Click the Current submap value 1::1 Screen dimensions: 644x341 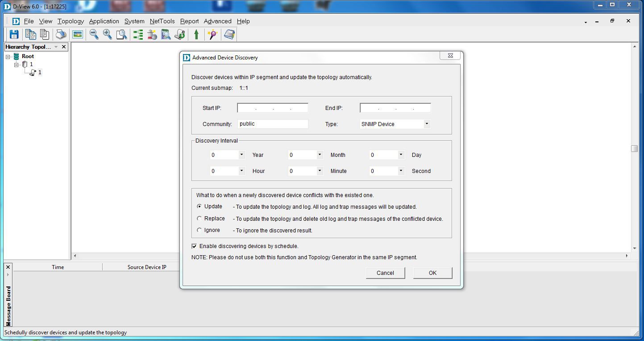244,88
